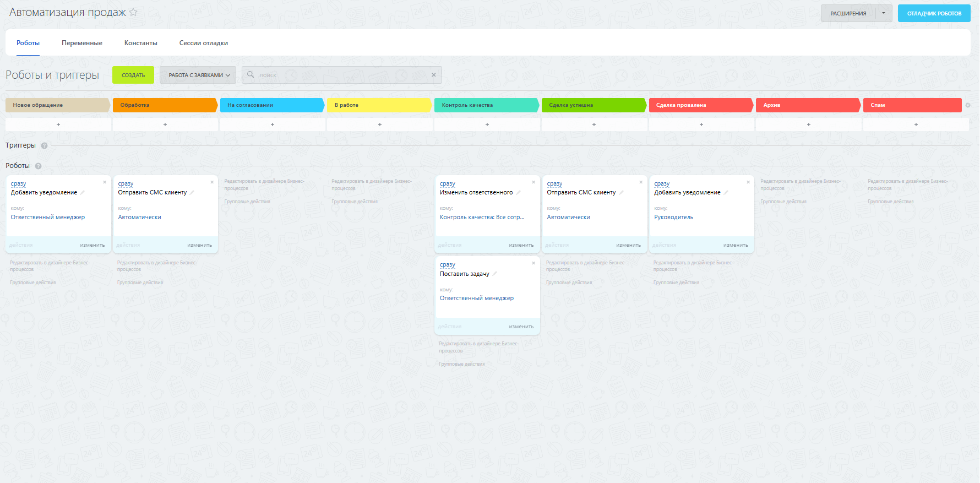980x483 pixels.
Task: Switch to the Роботы tab
Action: tap(28, 43)
